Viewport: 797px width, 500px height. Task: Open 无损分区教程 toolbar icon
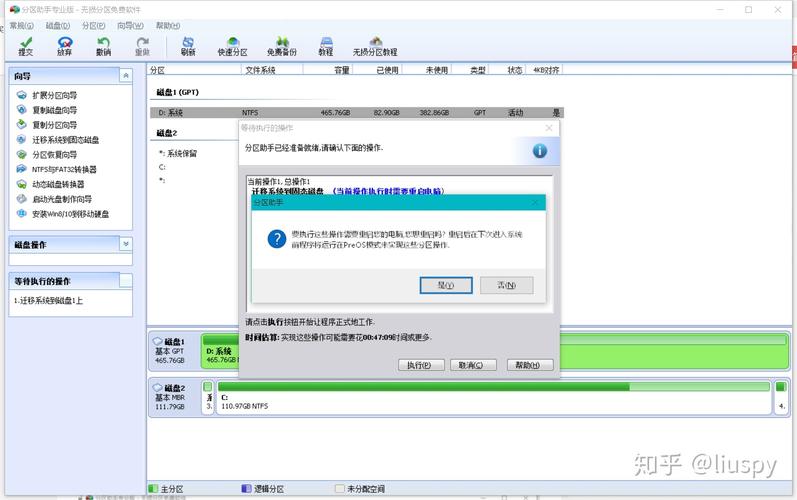(375, 46)
